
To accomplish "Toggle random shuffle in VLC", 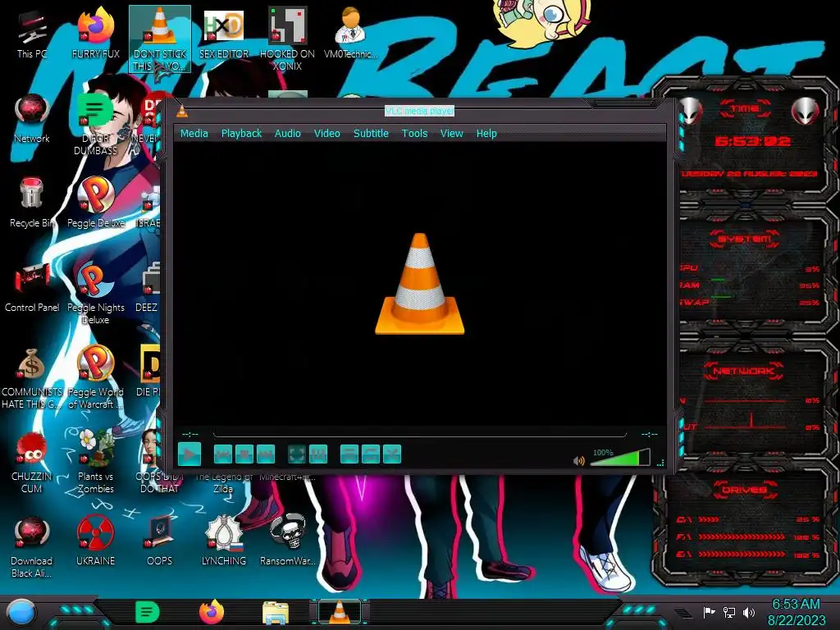I will [392, 454].
